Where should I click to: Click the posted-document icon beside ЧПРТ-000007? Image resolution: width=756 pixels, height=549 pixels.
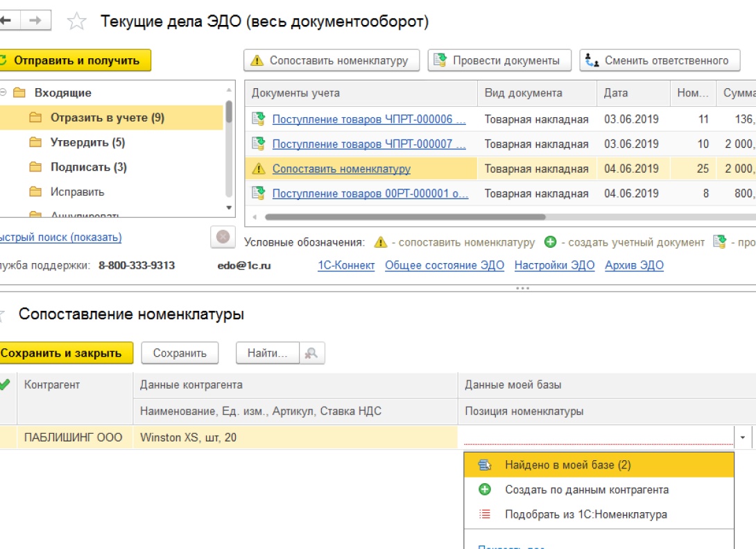click(259, 144)
